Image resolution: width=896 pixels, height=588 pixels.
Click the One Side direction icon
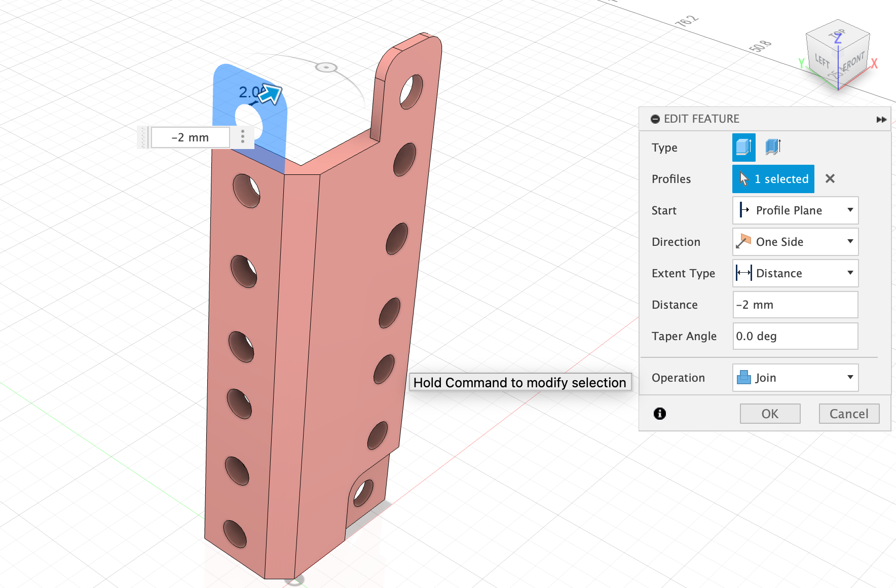743,241
